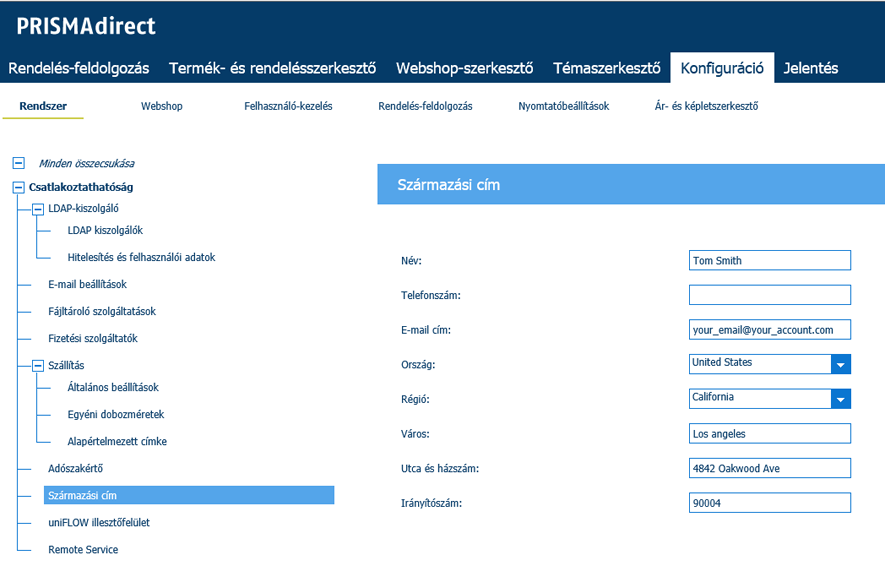Select Csatlakoztathatóság in the tree
885x566 pixels.
pos(81,187)
